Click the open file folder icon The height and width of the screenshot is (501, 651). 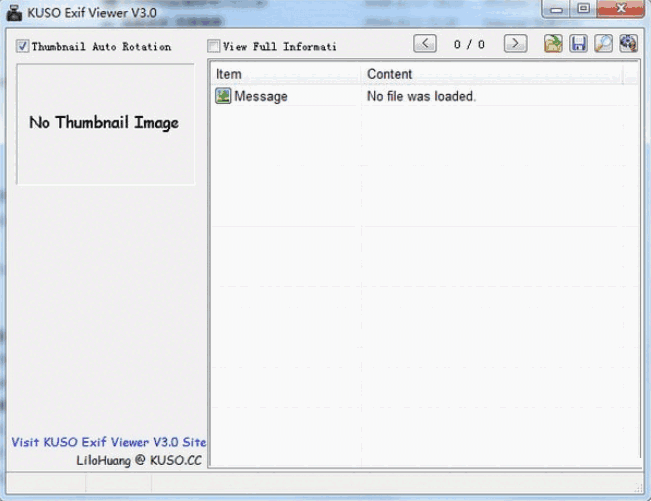[x=553, y=44]
